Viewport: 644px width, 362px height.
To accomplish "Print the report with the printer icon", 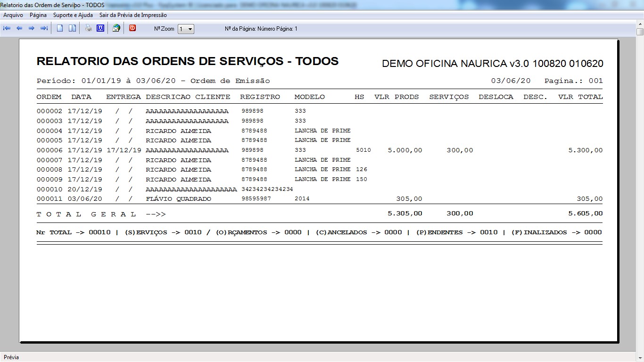I will (x=88, y=28).
